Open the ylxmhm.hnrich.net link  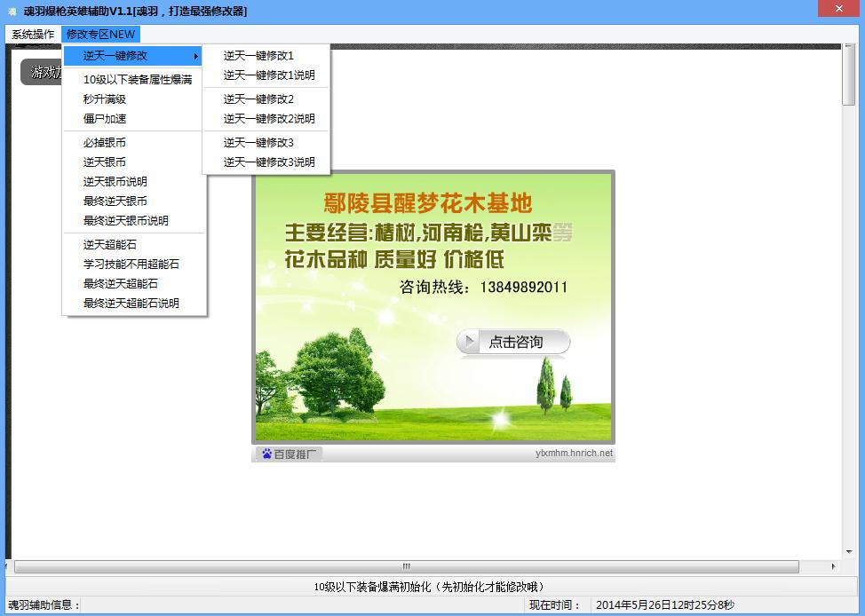click(x=574, y=454)
